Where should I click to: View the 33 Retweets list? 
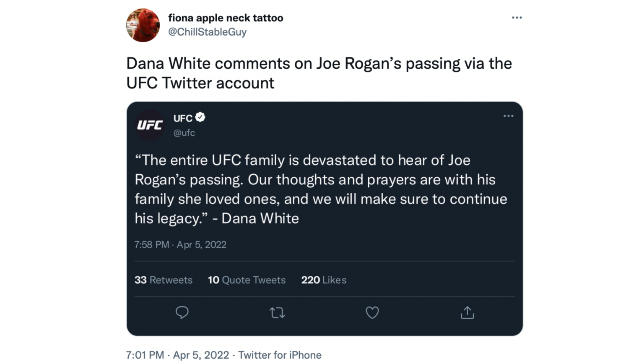click(x=164, y=280)
